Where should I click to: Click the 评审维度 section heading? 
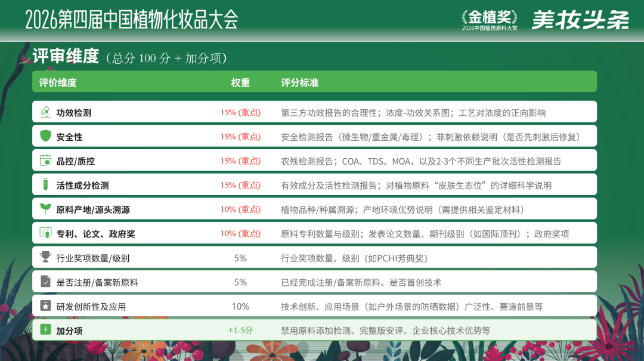[x=66, y=56]
